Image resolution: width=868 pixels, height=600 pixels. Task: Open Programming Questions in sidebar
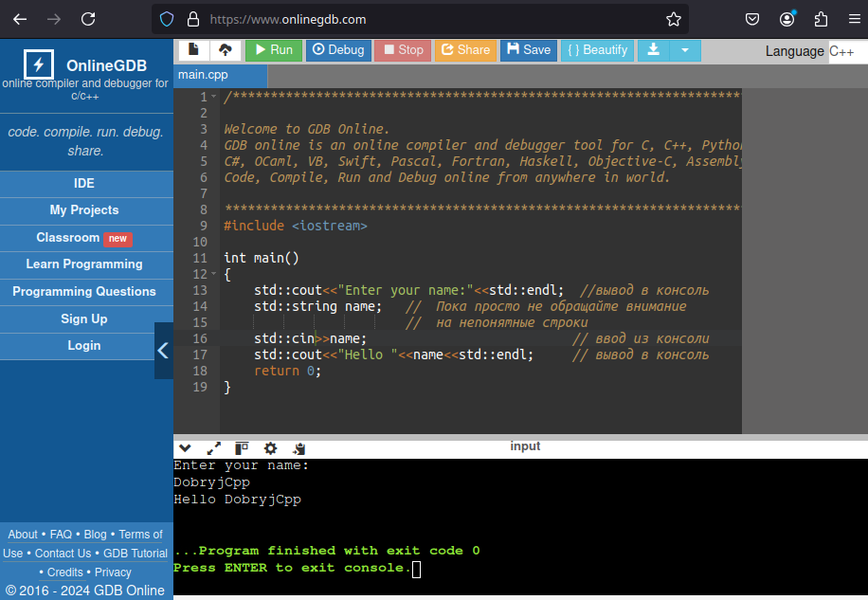point(84,292)
